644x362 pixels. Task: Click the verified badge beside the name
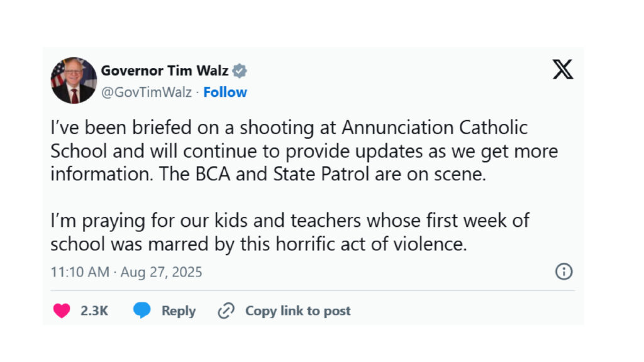[240, 70]
